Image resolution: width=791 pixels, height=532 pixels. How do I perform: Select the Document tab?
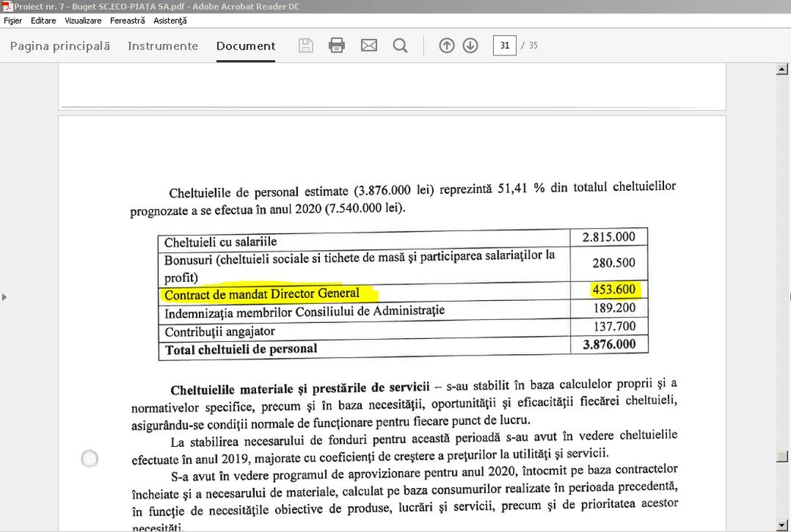(x=245, y=46)
